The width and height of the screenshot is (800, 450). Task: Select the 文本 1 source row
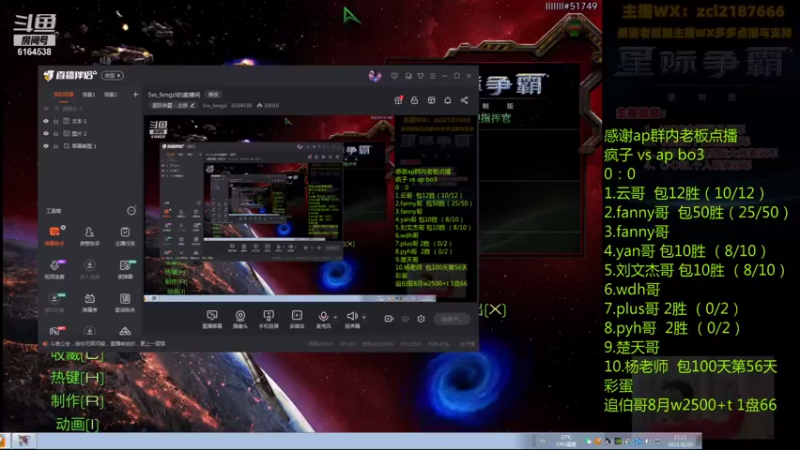coord(90,121)
